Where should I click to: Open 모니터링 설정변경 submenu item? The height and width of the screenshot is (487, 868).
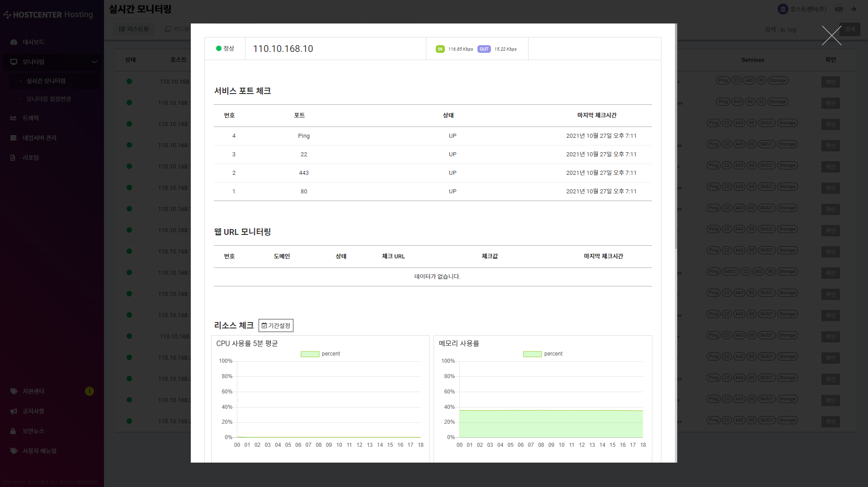(x=48, y=99)
